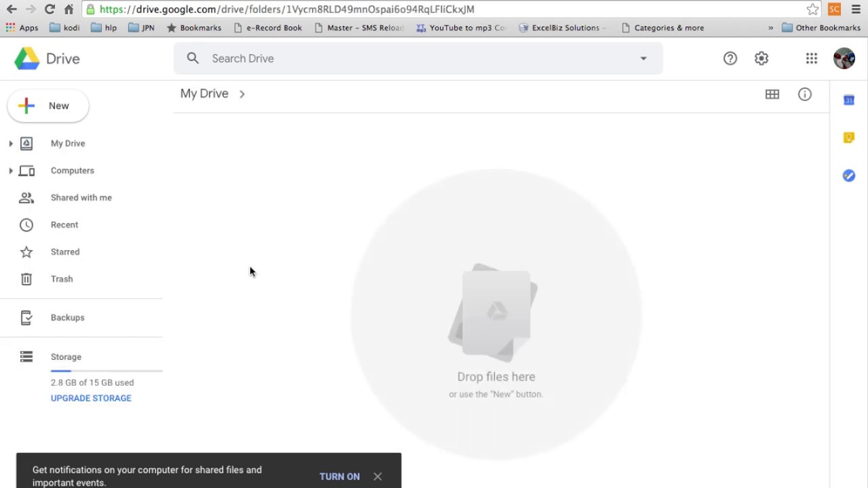868x488 pixels.
Task: Open the Trash section
Action: 62,279
